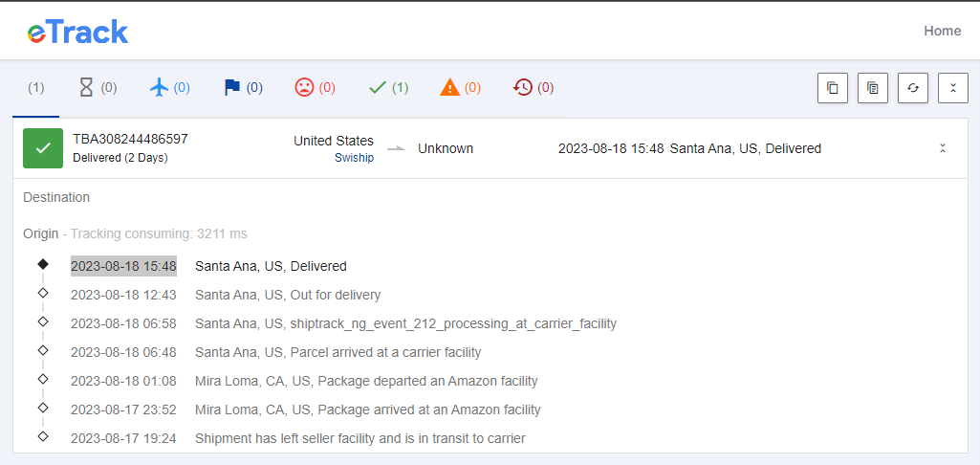980x465 pixels.
Task: Click the Out for delivery event marker
Action: pos(42,293)
